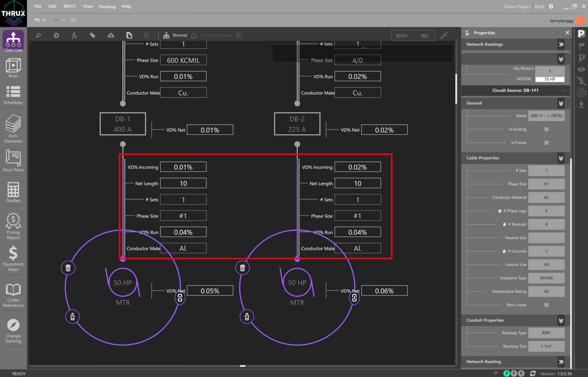588x377 pixels.
Task: Expand the Network Readings section
Action: click(x=561, y=44)
